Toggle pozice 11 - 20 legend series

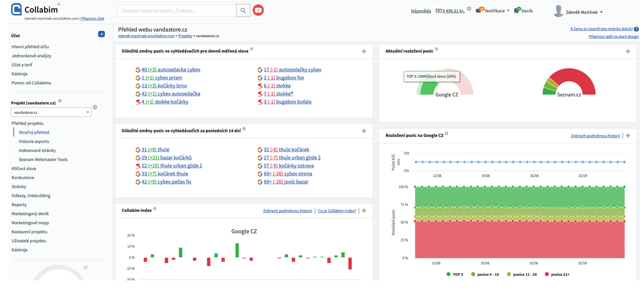(522, 274)
